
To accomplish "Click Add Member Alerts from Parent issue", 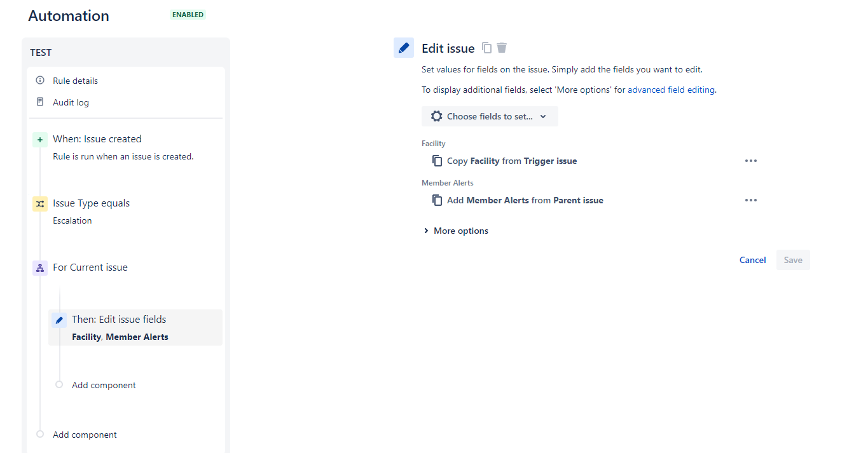I will [x=525, y=200].
